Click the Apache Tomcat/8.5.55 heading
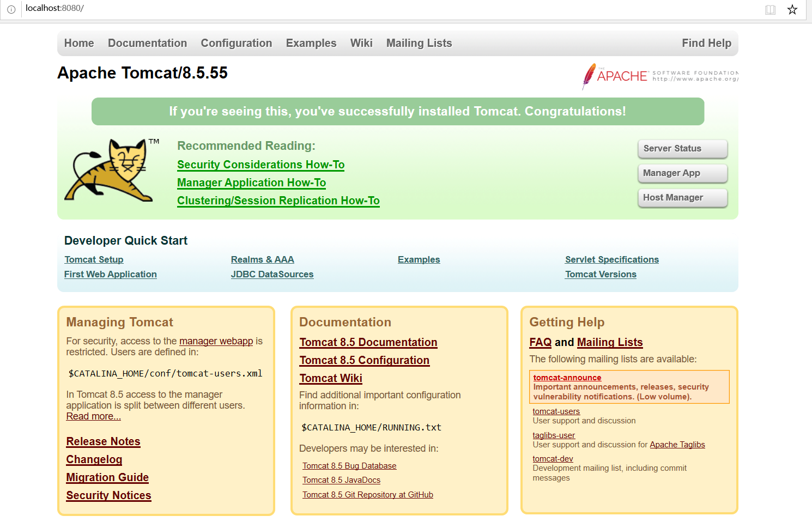Screen dimensions: 812x522 tap(143, 73)
